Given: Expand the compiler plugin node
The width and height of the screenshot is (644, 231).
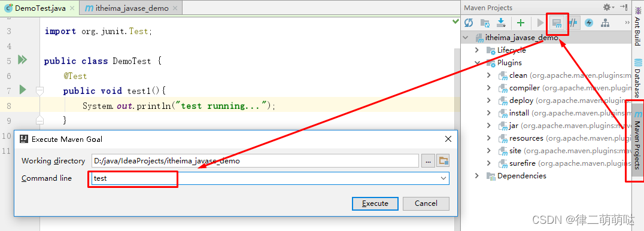Looking at the screenshot, I should [x=489, y=88].
